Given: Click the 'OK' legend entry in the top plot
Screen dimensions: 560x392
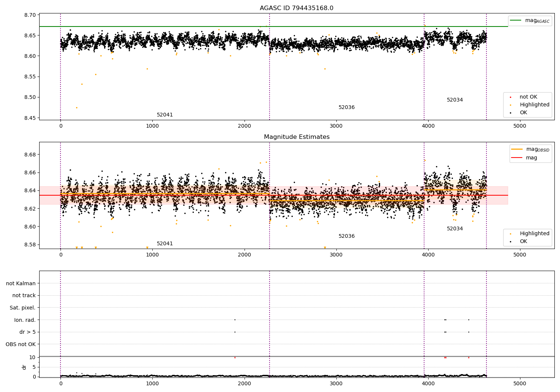Looking at the screenshot, I should click(x=519, y=113).
